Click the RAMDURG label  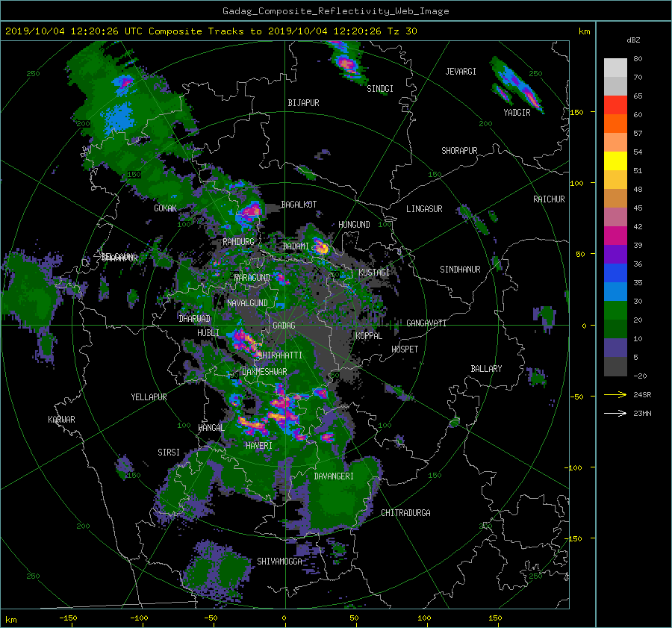pos(238,242)
